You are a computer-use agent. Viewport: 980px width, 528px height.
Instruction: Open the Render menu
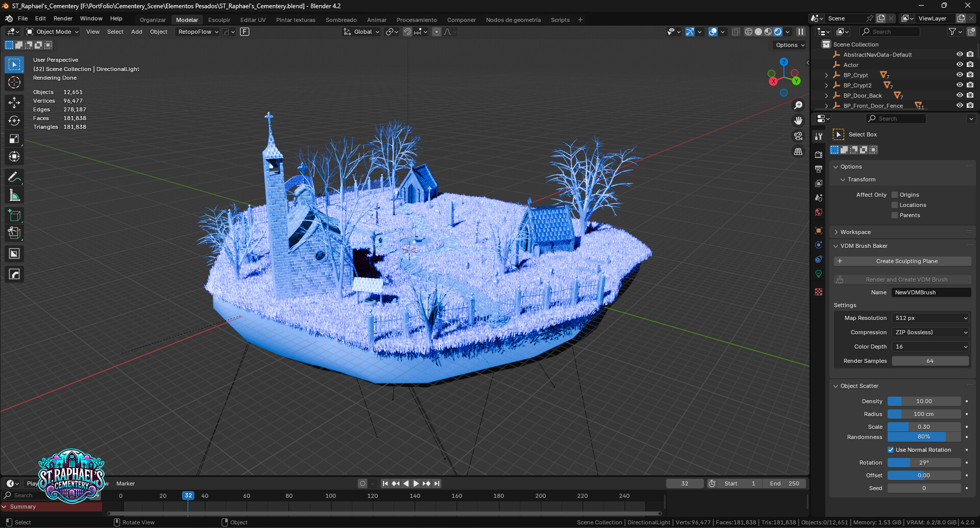tap(63, 18)
